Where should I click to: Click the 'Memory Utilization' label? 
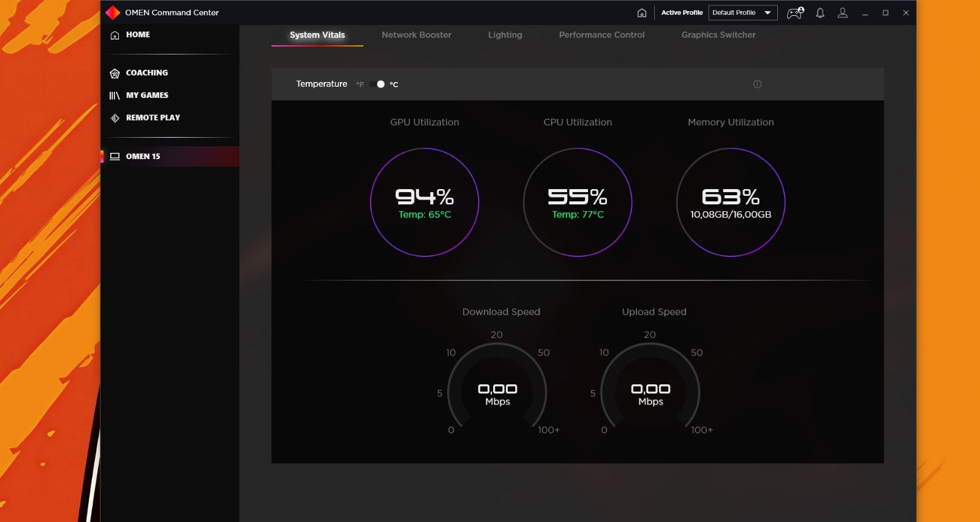(731, 122)
